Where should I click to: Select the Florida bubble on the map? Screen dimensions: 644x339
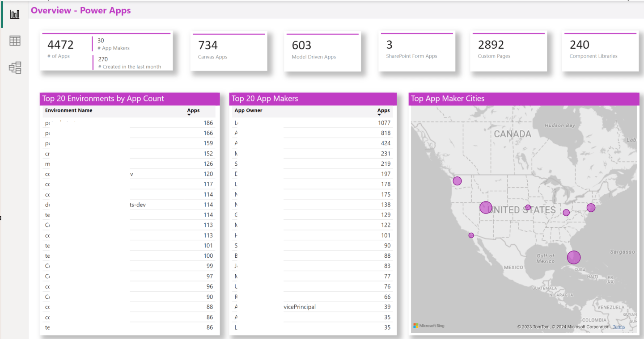[574, 257]
